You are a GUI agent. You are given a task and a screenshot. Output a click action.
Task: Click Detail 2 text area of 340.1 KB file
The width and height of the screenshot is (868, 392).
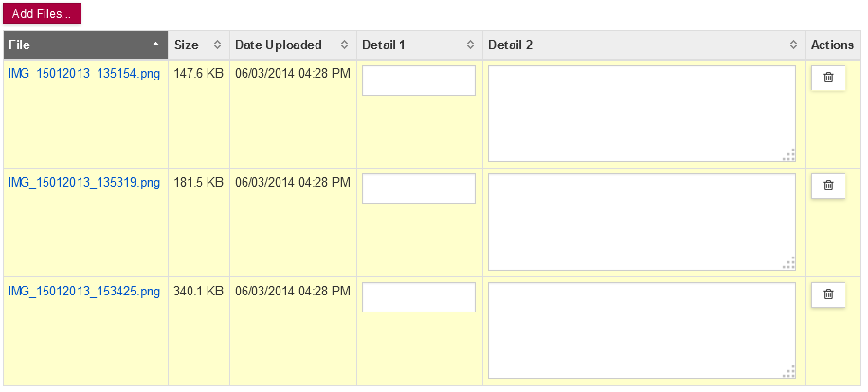coord(642,330)
